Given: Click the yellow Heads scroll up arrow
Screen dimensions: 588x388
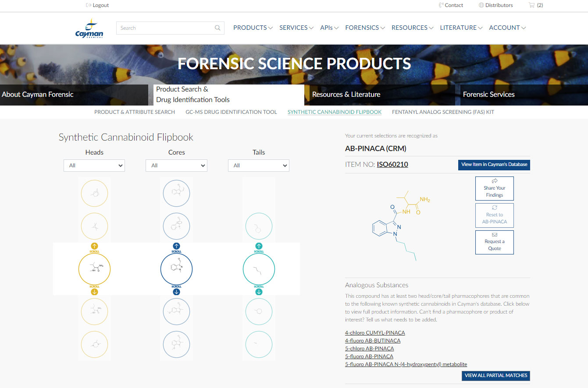Looking at the screenshot, I should click(94, 246).
